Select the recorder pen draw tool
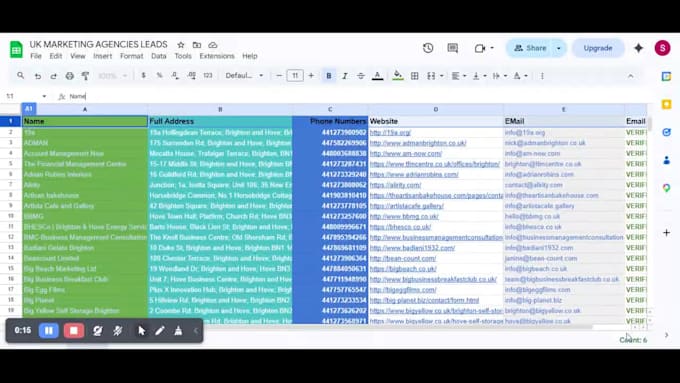The height and width of the screenshot is (383, 680). click(x=160, y=331)
